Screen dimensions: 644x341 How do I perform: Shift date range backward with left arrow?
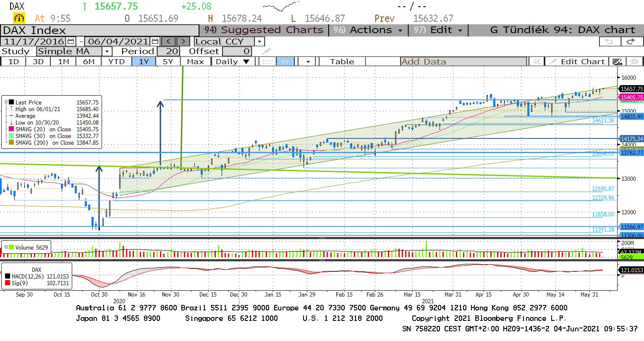(x=168, y=42)
